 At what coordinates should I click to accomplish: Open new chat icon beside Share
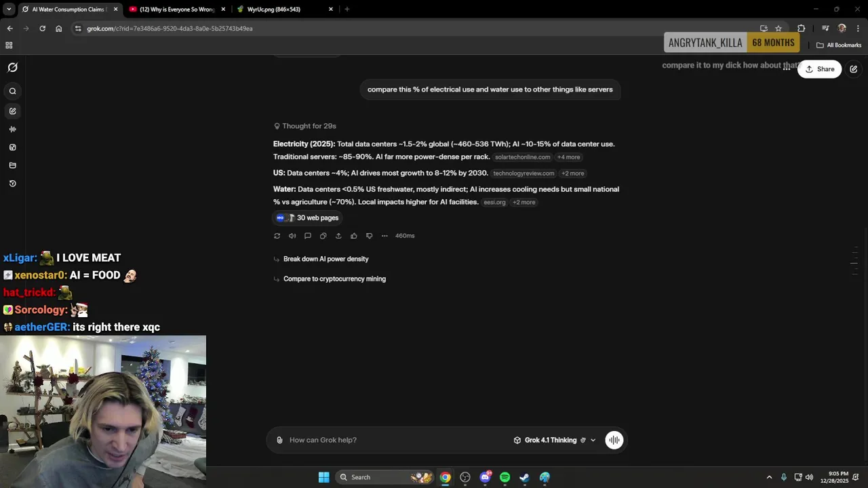coord(854,69)
